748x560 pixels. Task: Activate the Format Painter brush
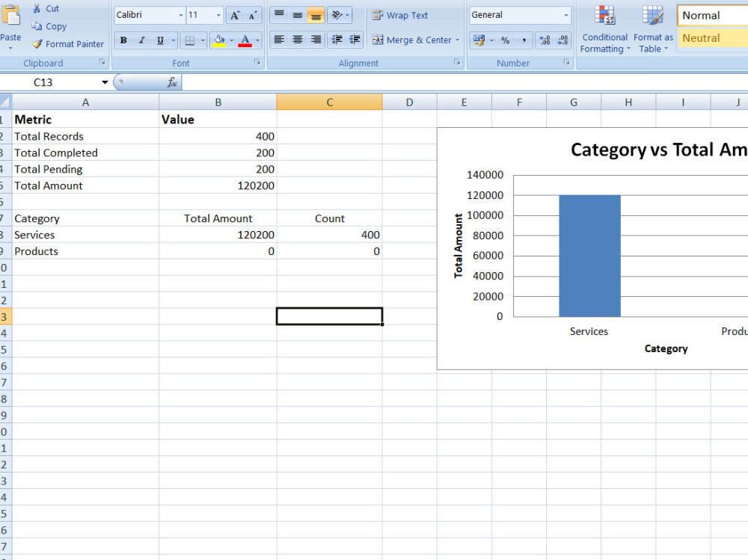pyautogui.click(x=37, y=44)
